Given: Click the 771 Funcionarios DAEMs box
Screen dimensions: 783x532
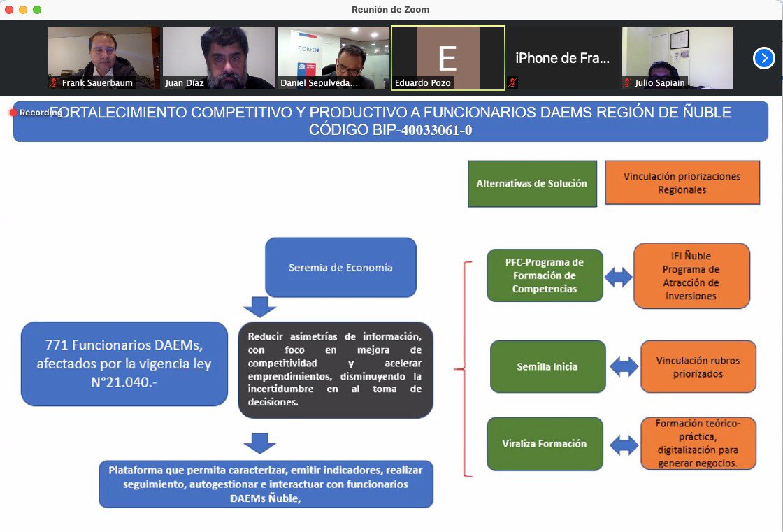Looking at the screenshot, I should 124,364.
